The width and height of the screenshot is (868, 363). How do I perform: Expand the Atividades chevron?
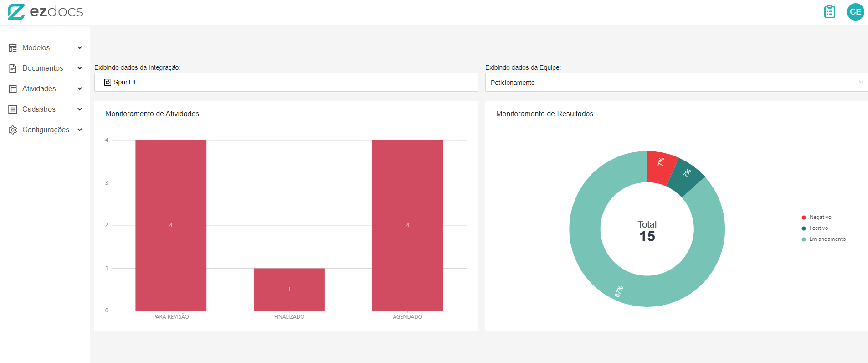pyautogui.click(x=80, y=89)
